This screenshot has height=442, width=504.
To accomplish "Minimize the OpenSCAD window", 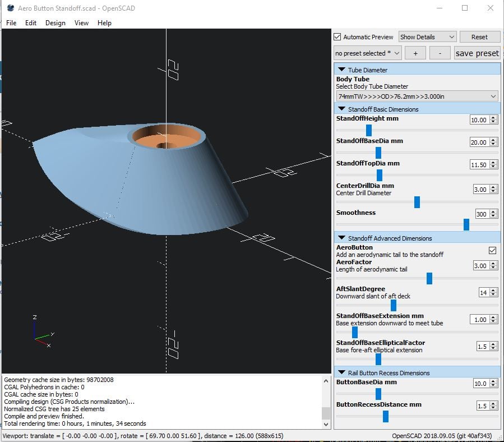I will click(x=440, y=8).
